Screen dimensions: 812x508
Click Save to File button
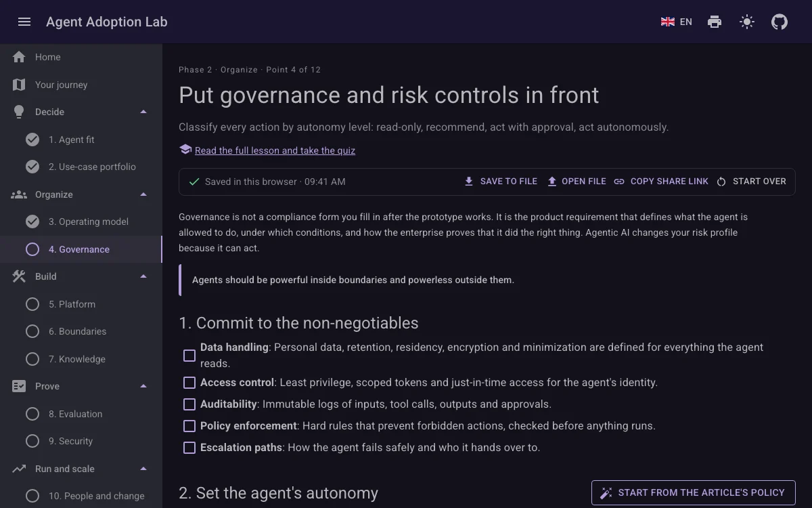501,182
